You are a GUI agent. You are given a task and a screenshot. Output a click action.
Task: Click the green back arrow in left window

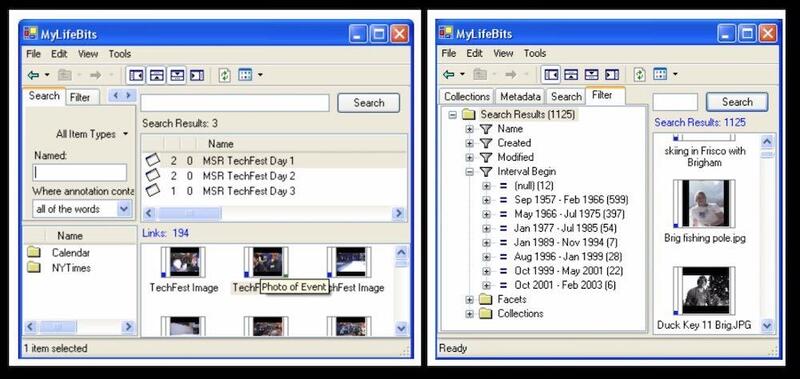33,75
